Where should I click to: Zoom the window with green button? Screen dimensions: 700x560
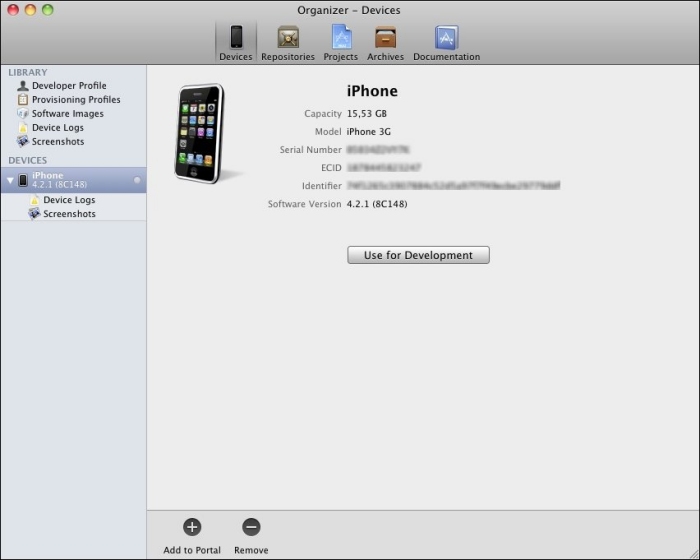[48, 9]
